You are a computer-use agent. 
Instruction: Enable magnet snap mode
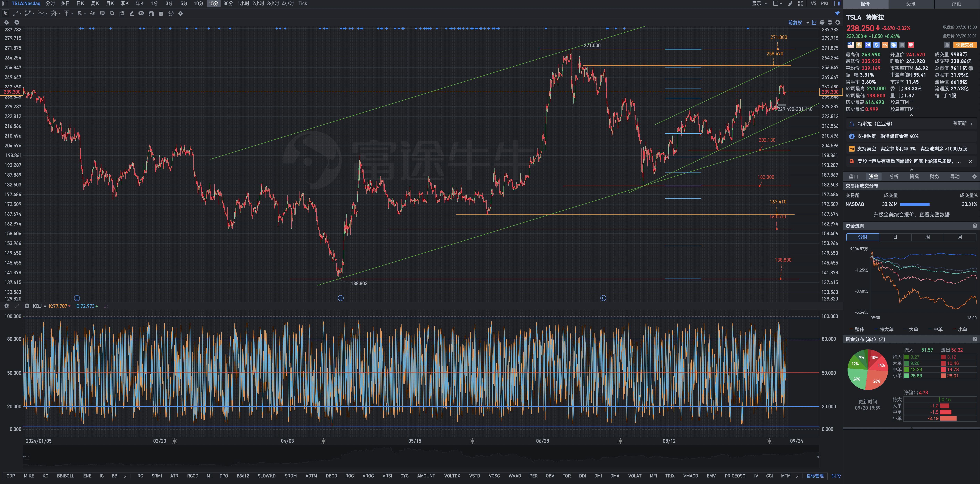tap(151, 13)
